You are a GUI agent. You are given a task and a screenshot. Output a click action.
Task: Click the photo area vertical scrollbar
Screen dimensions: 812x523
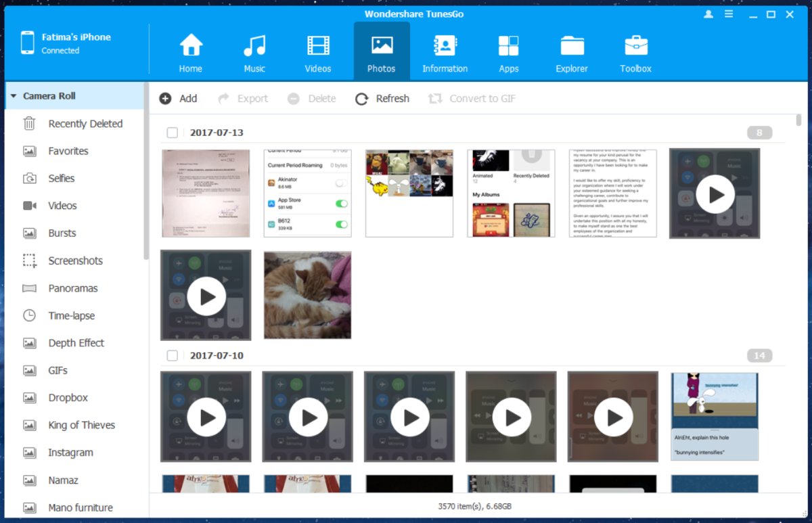[799, 120]
